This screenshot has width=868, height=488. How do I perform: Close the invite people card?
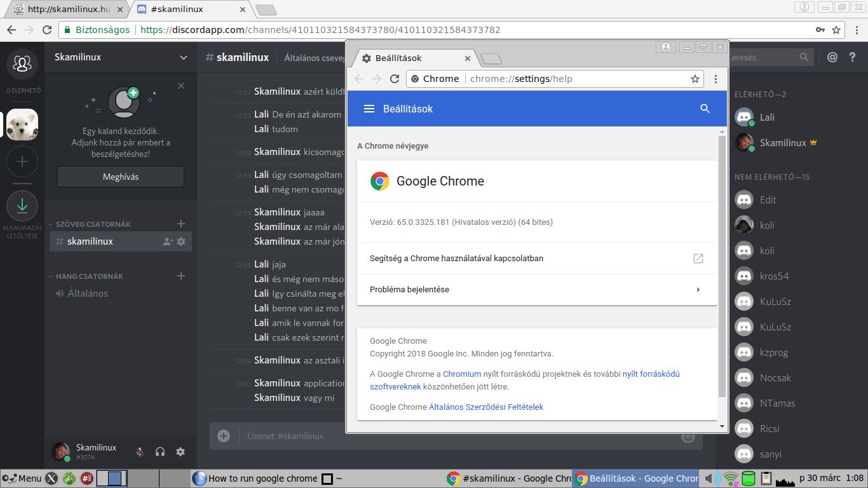click(181, 86)
